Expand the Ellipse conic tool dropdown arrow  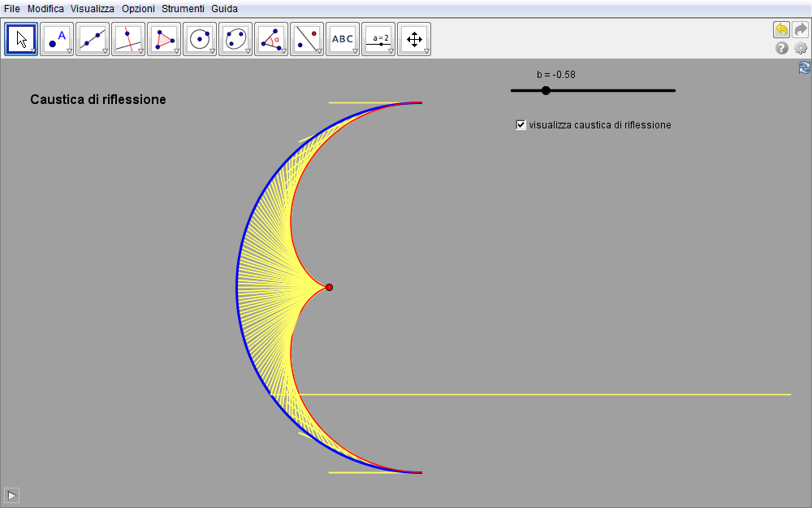point(248,51)
